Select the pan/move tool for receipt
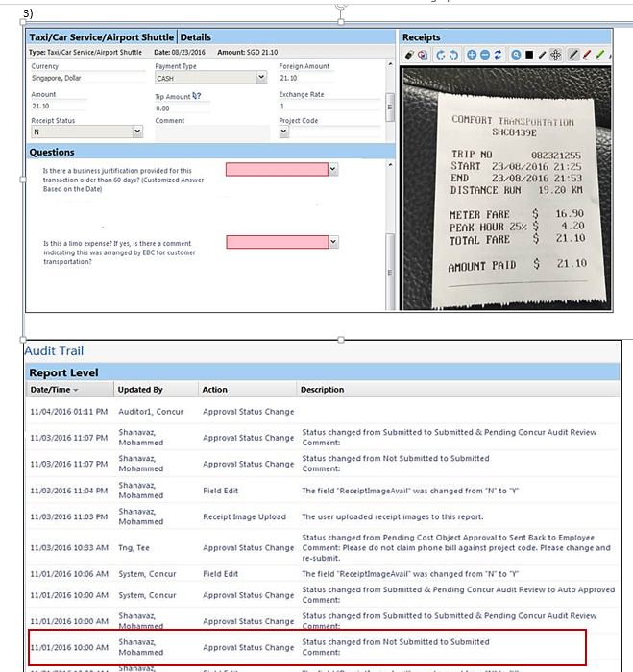The width and height of the screenshot is (633, 672). [x=557, y=56]
